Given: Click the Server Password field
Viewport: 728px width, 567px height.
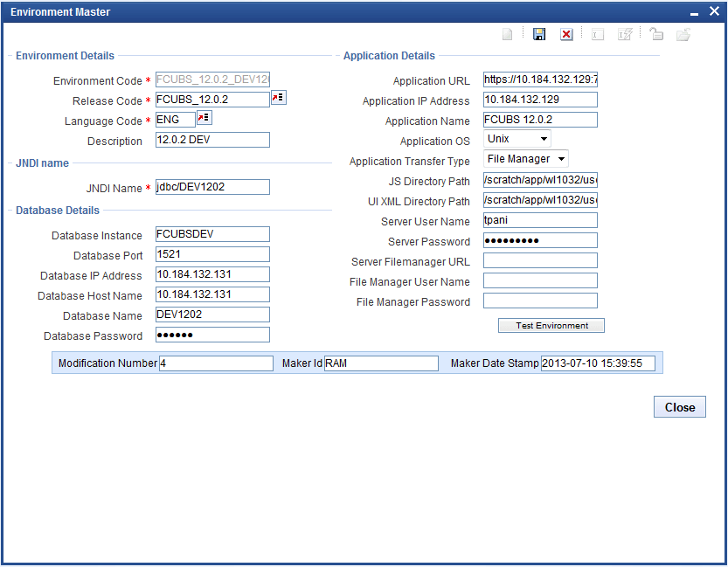Looking at the screenshot, I should click(540, 240).
